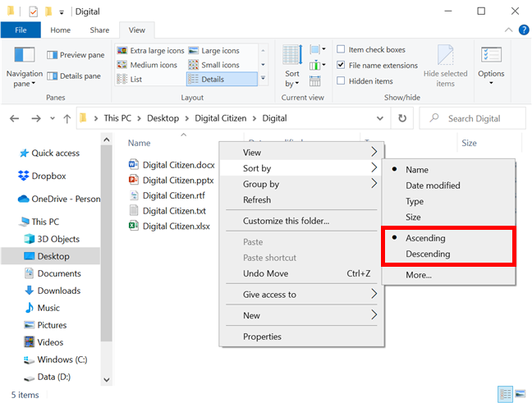Click This PC in breadcrumb path

click(117, 118)
